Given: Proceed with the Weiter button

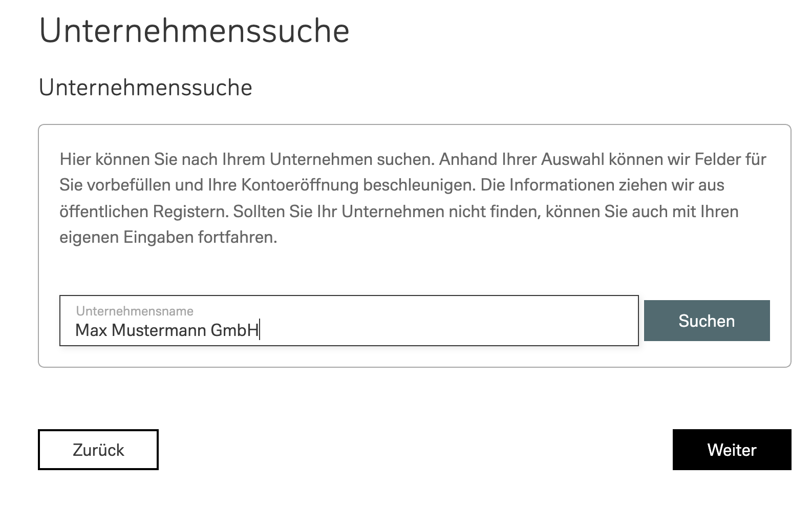Looking at the screenshot, I should (x=732, y=450).
